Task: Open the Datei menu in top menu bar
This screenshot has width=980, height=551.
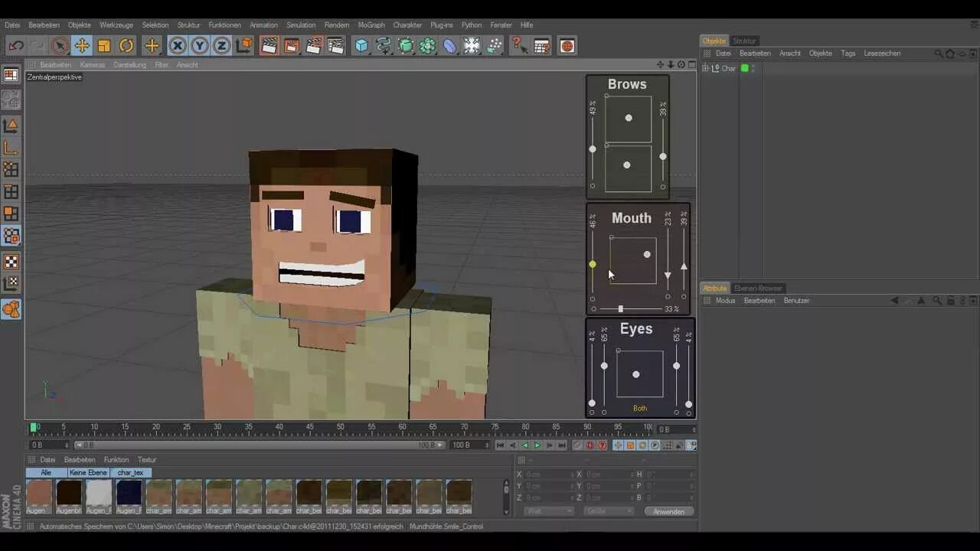Action: pos(12,25)
